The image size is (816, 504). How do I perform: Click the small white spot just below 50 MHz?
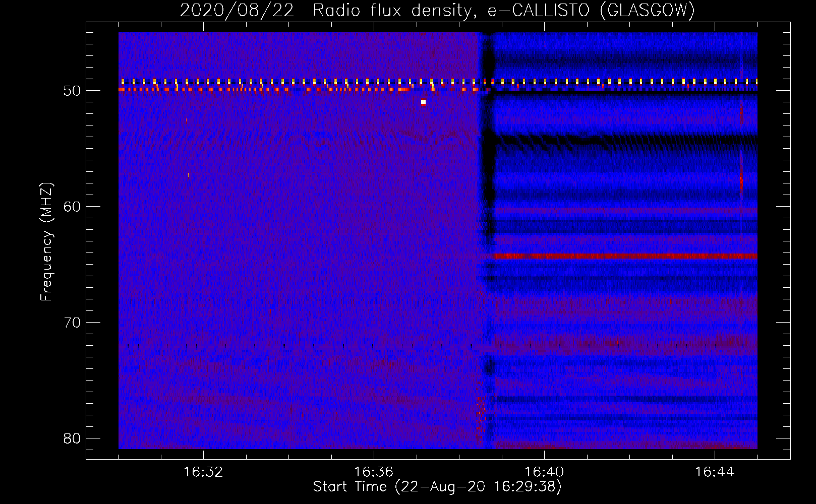423,102
